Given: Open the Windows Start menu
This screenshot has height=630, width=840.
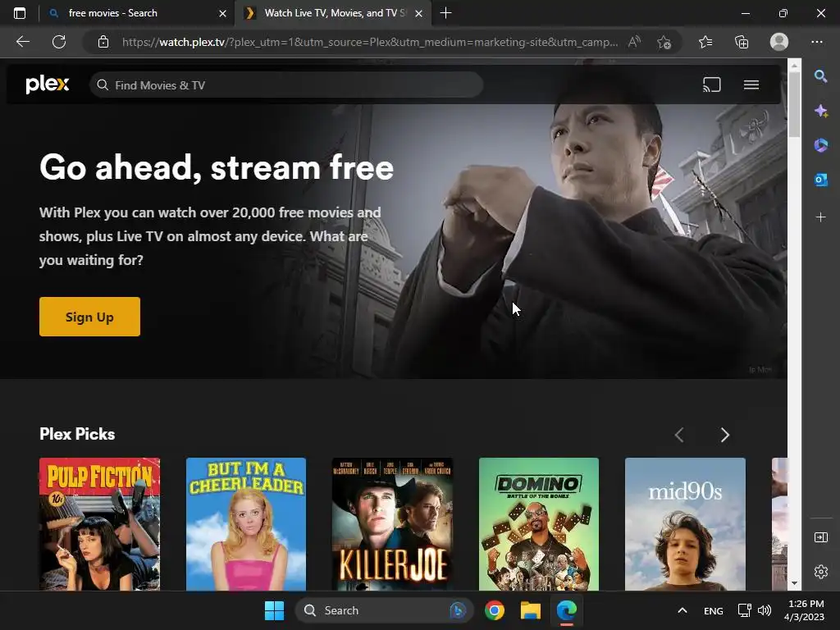Looking at the screenshot, I should point(274,610).
